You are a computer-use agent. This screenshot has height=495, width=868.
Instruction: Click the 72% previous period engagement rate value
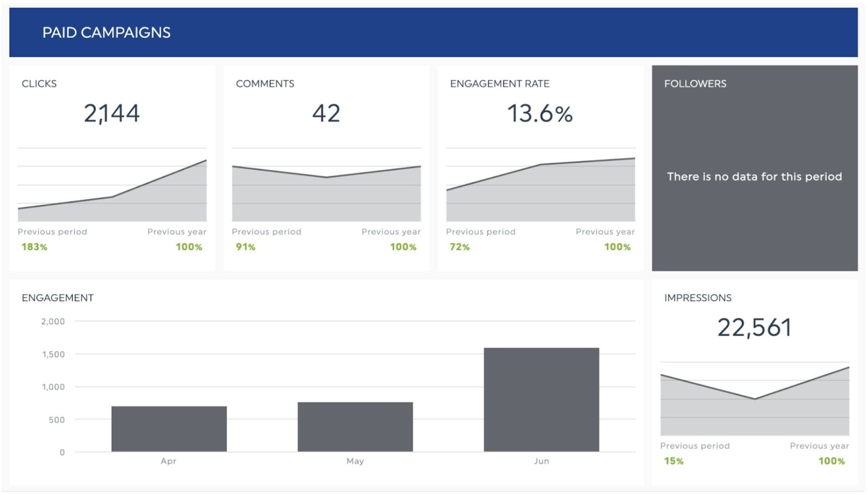tap(460, 247)
